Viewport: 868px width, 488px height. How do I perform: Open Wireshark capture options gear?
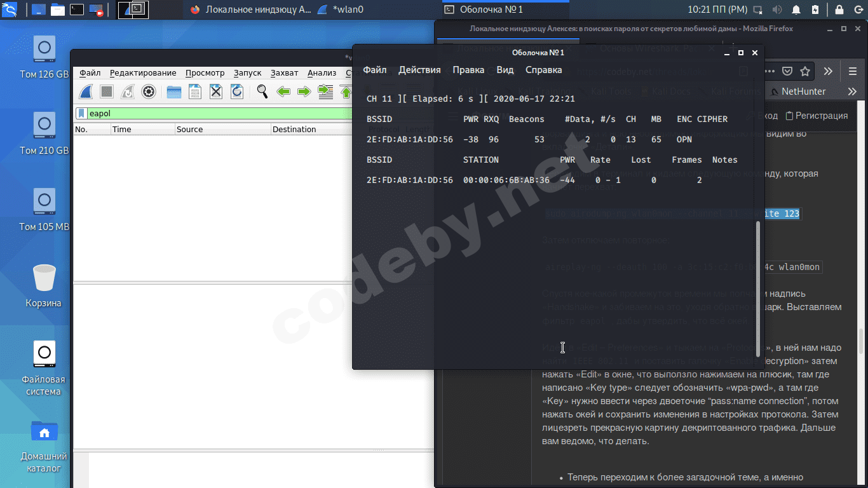pyautogui.click(x=149, y=91)
